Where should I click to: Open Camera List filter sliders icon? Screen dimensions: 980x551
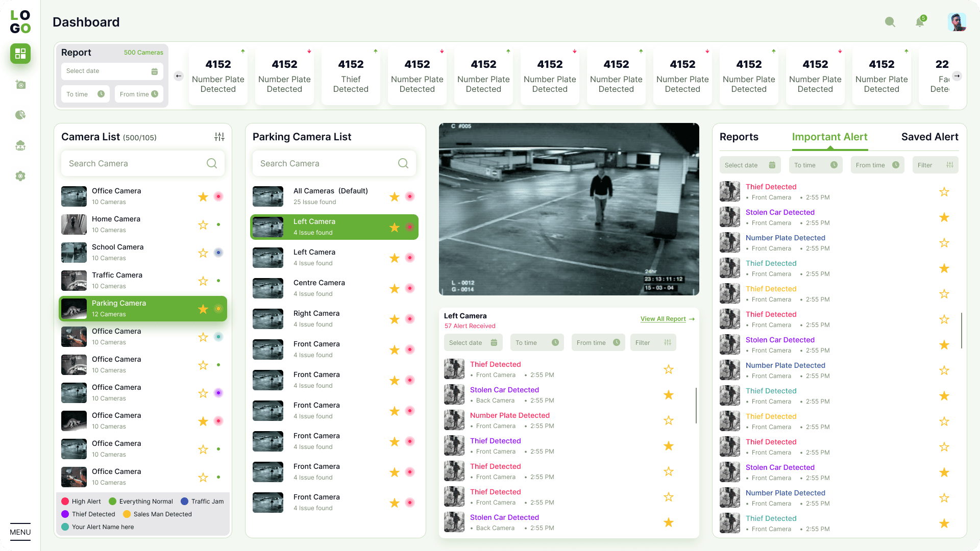219,137
